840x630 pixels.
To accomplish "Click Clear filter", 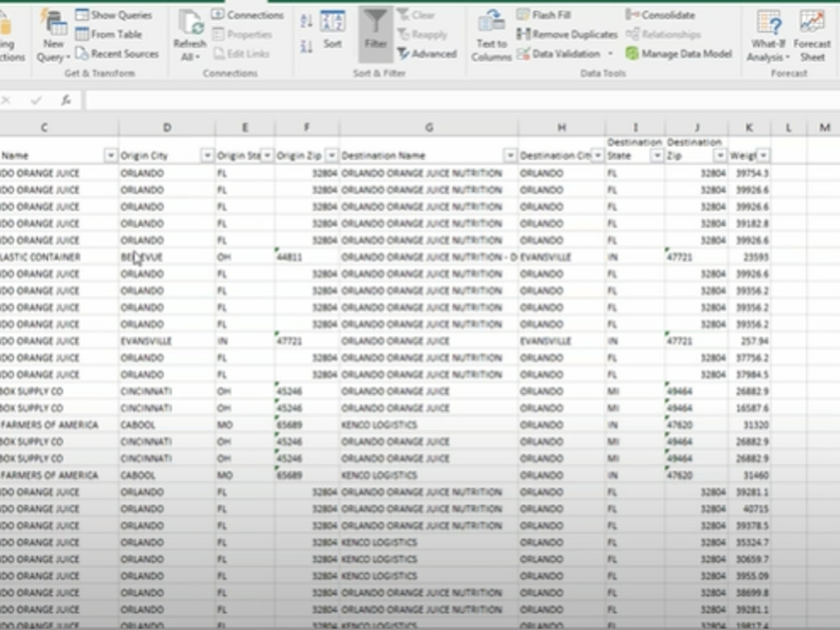I will click(417, 15).
